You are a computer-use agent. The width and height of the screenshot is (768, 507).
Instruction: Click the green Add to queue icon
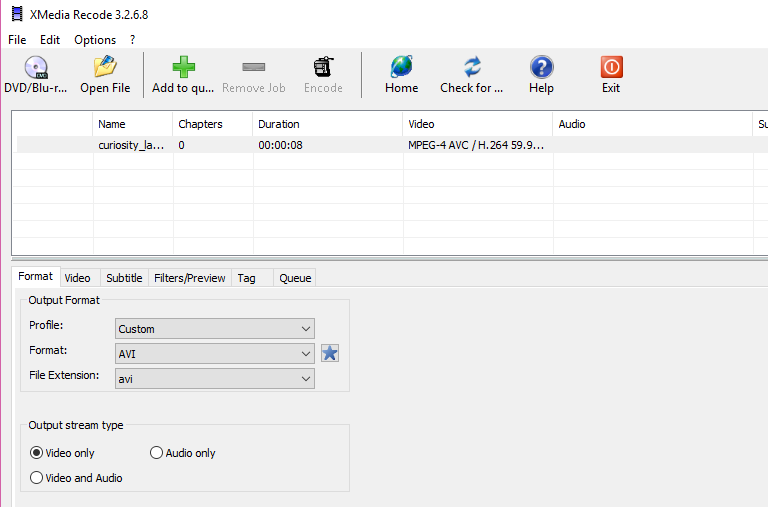tap(183, 68)
